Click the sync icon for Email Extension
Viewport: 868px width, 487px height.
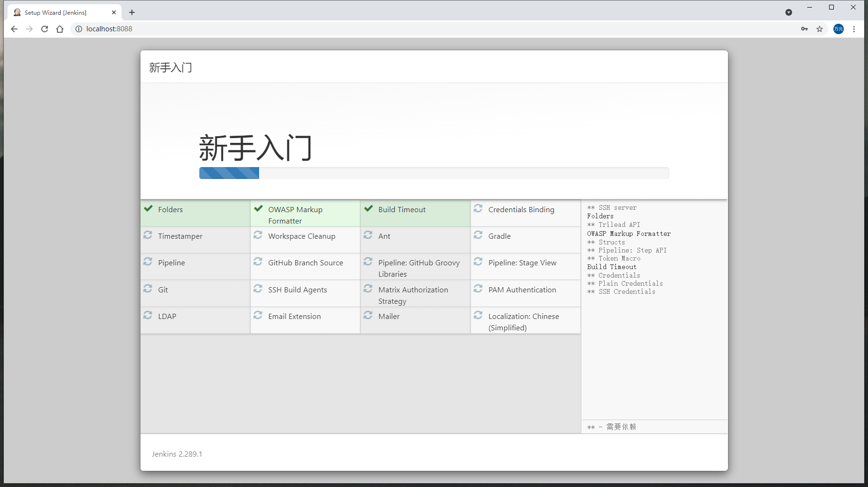click(258, 315)
